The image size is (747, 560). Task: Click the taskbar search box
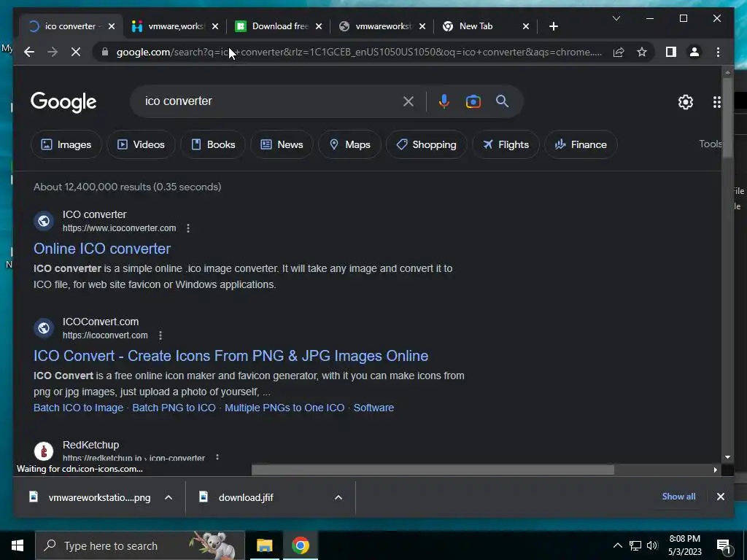(x=140, y=545)
